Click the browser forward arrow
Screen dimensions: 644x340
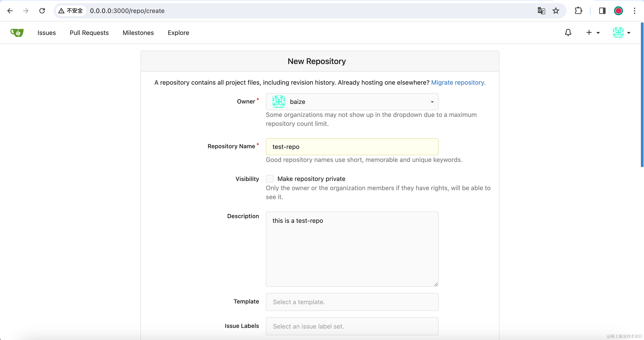[x=26, y=11]
